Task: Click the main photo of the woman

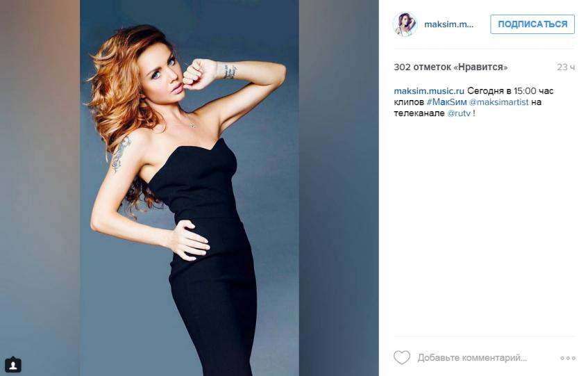Action: coord(190,188)
